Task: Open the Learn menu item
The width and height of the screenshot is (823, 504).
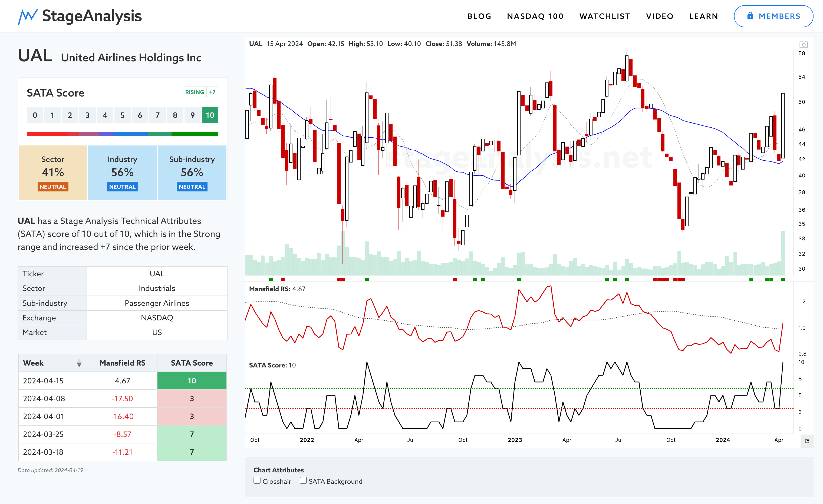Action: pyautogui.click(x=703, y=16)
